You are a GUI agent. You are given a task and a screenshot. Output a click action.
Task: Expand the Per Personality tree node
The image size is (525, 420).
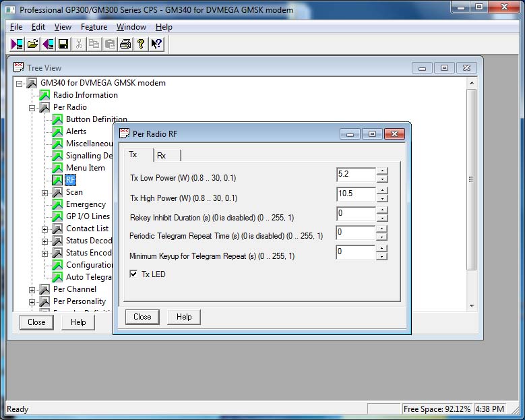tap(32, 302)
